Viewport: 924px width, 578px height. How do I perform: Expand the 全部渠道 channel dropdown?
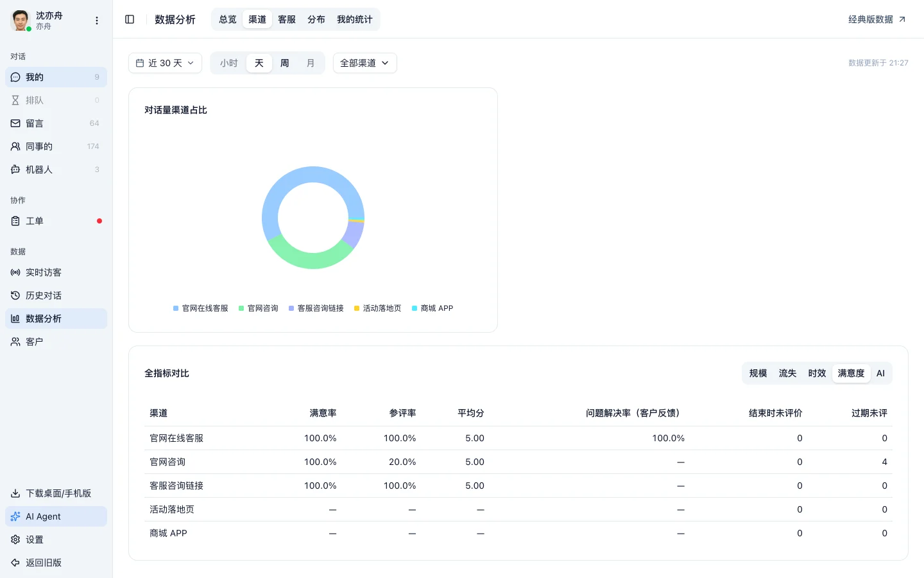click(x=364, y=63)
